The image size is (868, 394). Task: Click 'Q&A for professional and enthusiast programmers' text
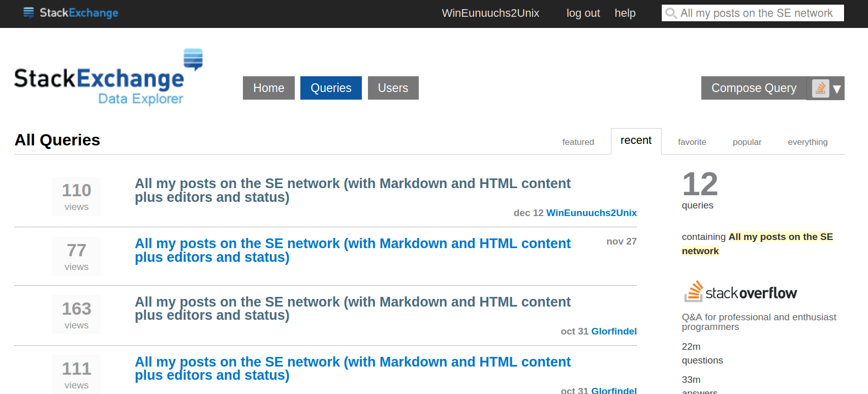759,322
